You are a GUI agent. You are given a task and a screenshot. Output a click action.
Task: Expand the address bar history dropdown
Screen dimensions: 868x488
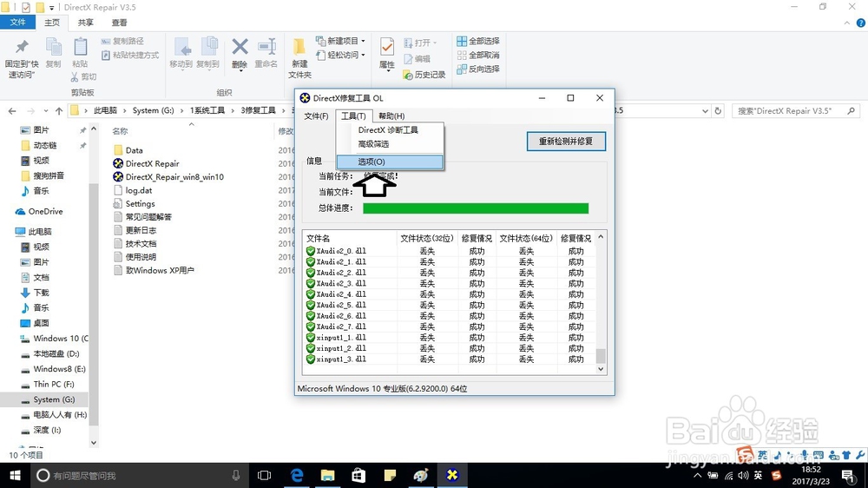(705, 111)
